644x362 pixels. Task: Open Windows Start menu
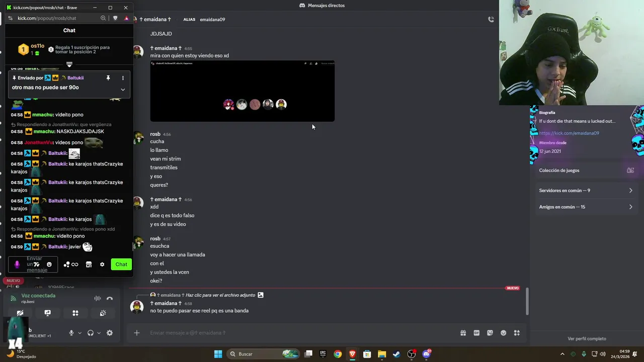(x=218, y=354)
